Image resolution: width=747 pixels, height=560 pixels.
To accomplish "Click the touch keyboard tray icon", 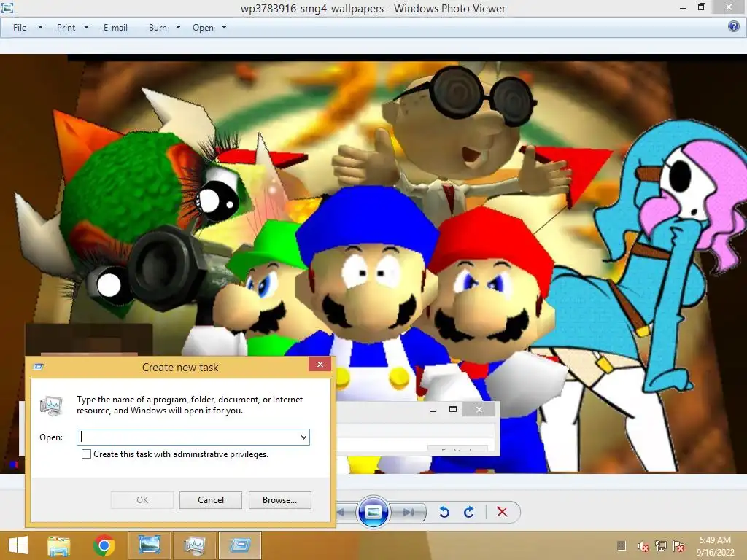I will pyautogui.click(x=622, y=545).
